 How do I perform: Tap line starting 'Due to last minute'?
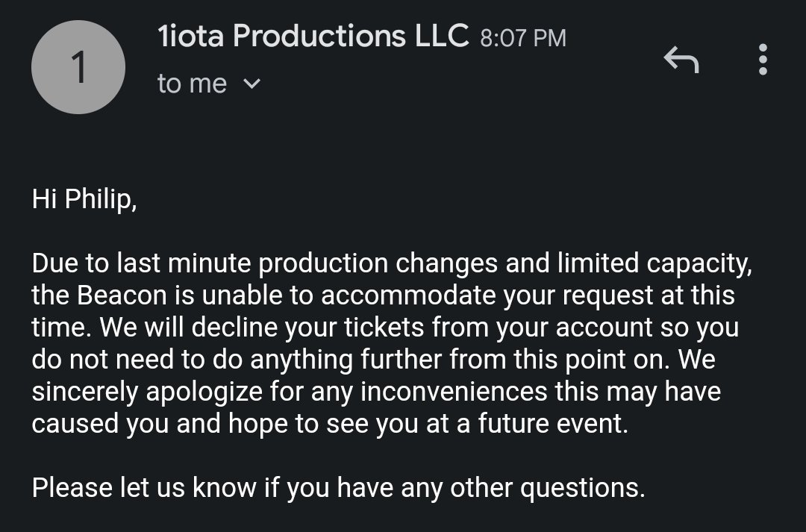[x=387, y=263]
